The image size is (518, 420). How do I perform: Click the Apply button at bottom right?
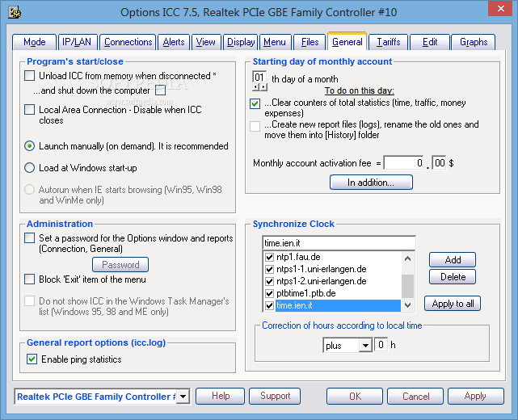pyautogui.click(x=476, y=396)
